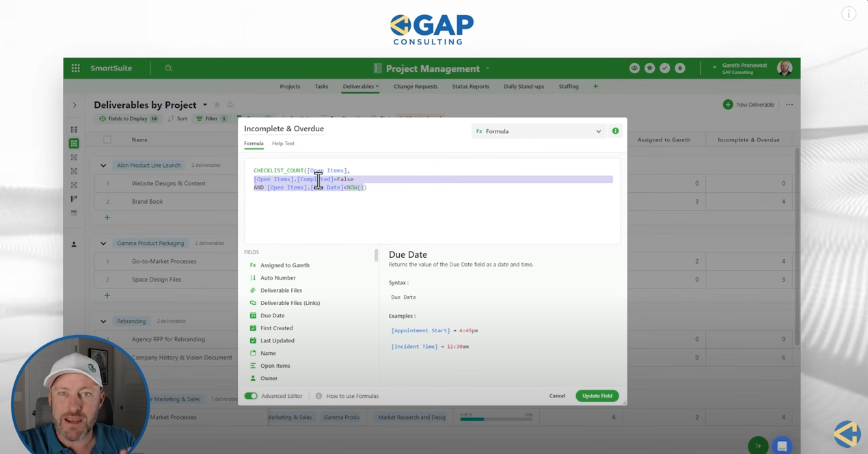Select the Formula tab in dialog

(x=254, y=144)
